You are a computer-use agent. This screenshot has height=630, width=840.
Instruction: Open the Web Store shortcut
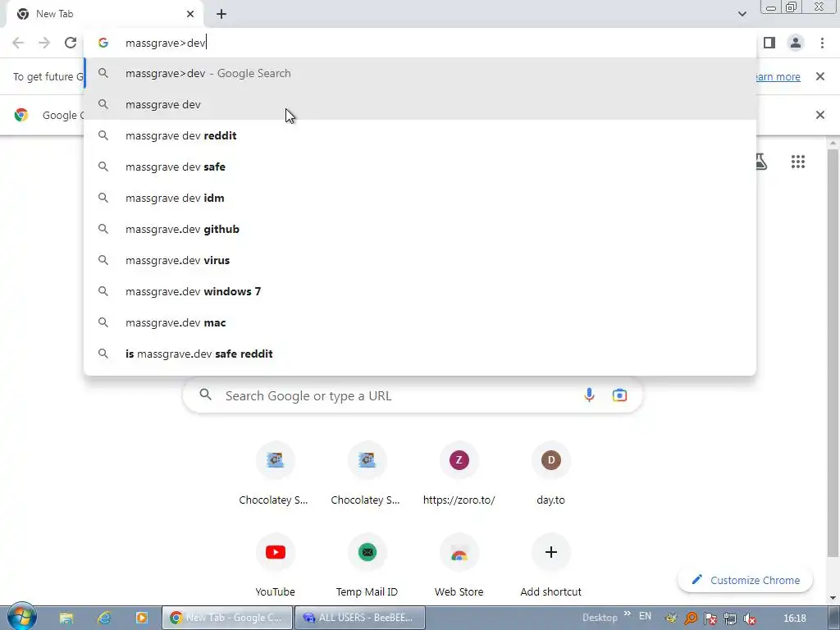[x=459, y=565]
